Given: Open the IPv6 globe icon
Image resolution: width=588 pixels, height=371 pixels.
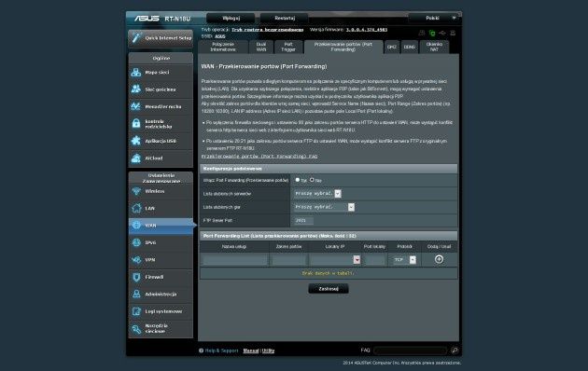Looking at the screenshot, I should coord(136,242).
